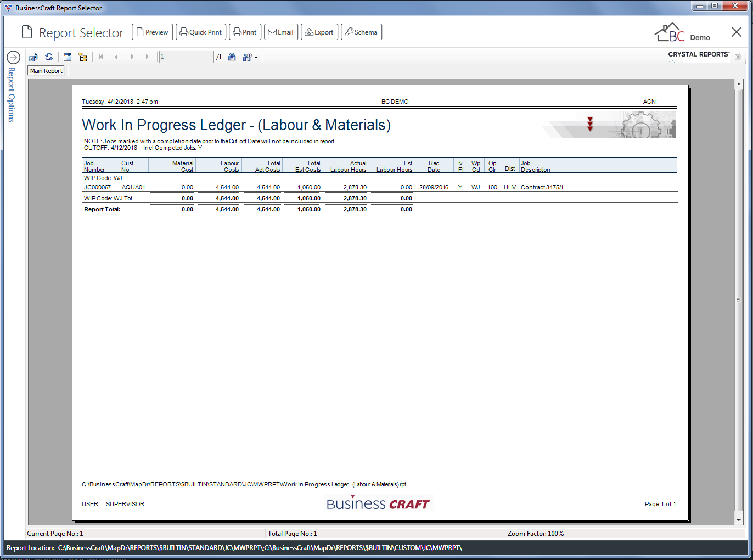This screenshot has height=560, width=753.
Task: Click the rec date 28/09/2016
Action: point(434,187)
